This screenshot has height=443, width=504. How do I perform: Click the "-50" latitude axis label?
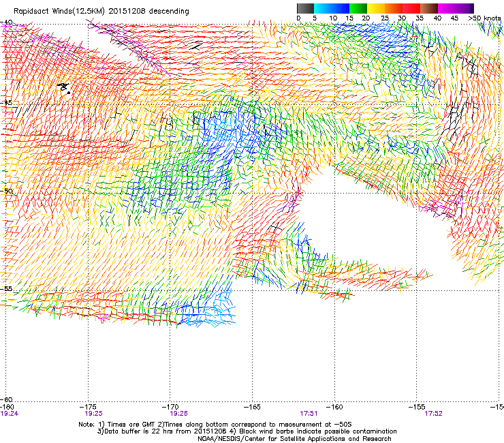coord(6,191)
